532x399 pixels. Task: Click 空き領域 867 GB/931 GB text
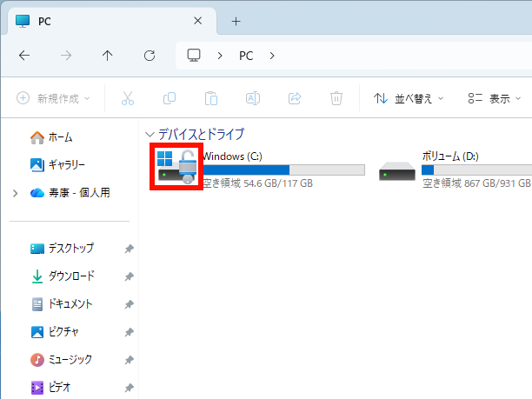pos(476,183)
